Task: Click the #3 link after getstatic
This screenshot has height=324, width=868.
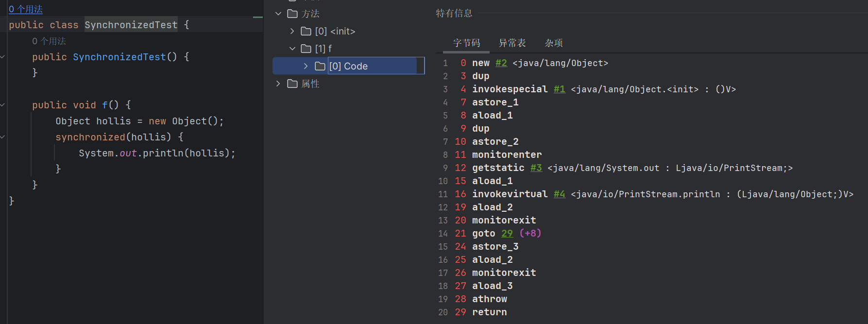Action: [536, 168]
